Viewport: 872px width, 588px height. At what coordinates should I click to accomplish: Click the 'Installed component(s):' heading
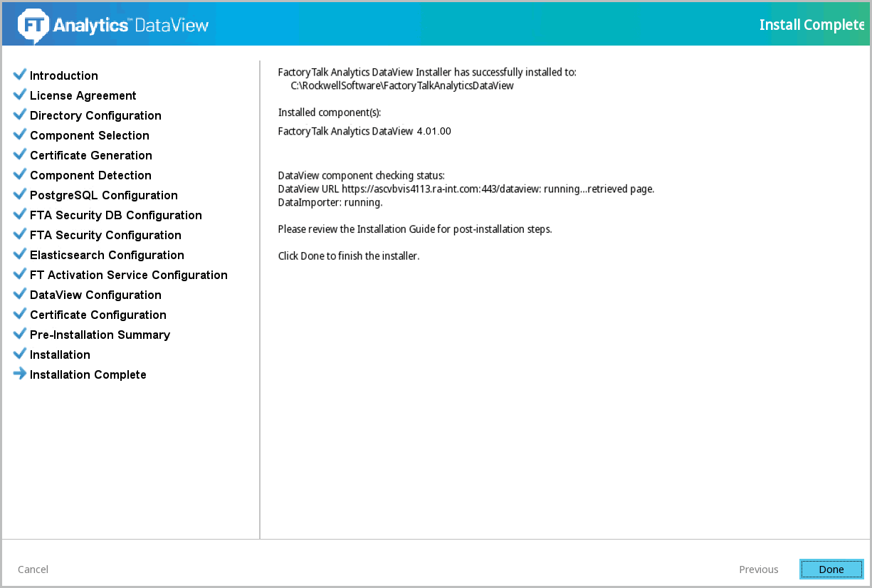point(330,112)
